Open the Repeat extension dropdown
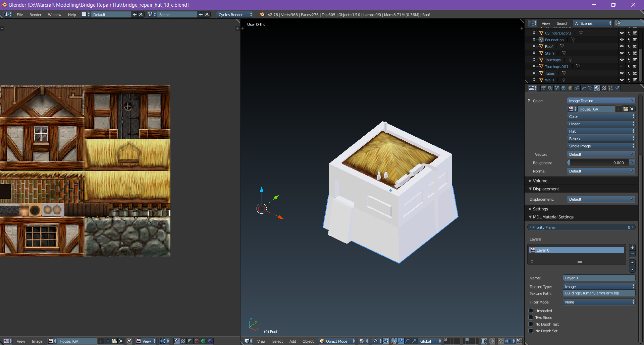Viewport: 644px width, 345px height. [601, 139]
